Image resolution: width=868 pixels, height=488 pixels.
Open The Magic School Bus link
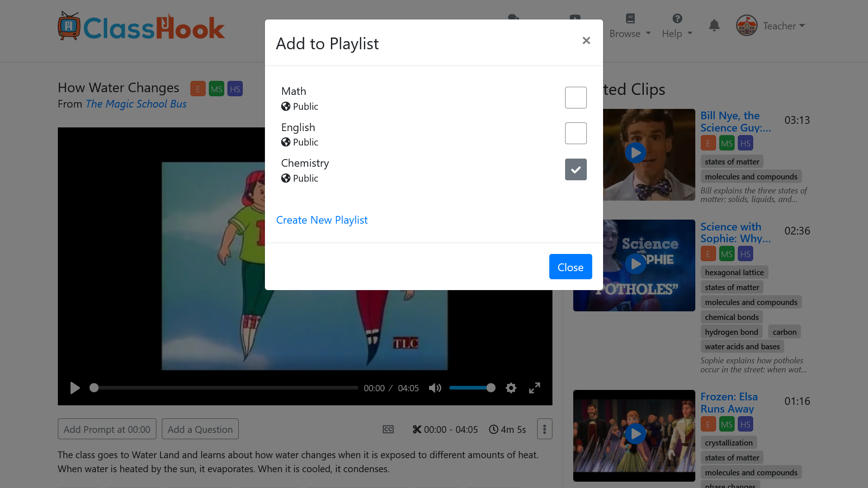136,104
